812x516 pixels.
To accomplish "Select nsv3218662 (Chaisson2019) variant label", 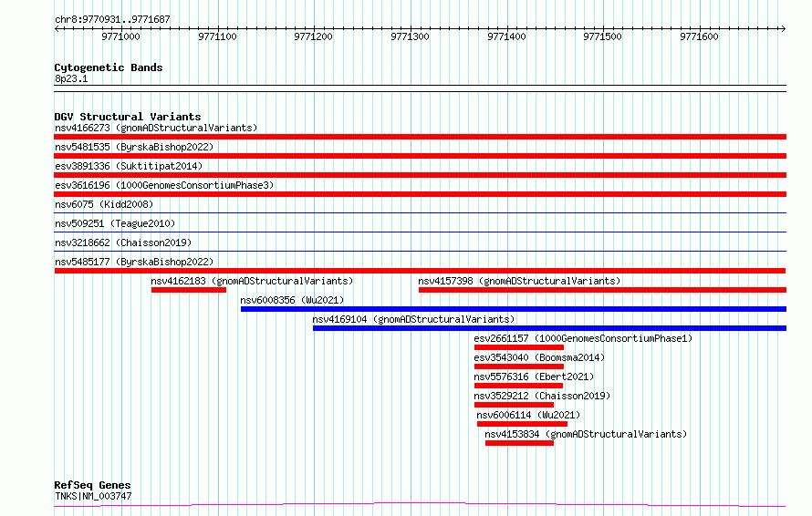I will 123,243.
